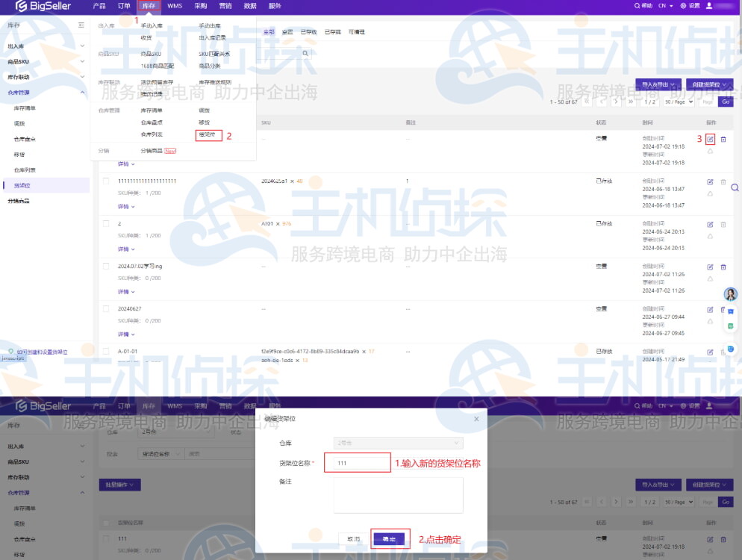
Task: Check the checkbox for row 20240627
Action: pyautogui.click(x=105, y=308)
